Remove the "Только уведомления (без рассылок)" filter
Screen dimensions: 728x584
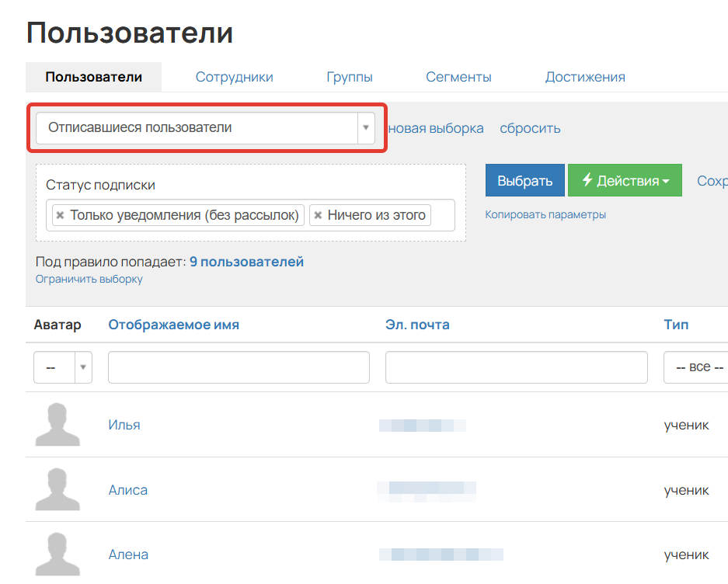coord(61,215)
